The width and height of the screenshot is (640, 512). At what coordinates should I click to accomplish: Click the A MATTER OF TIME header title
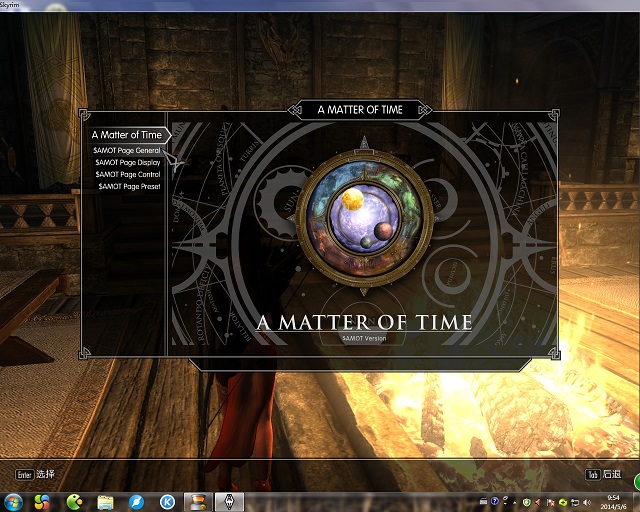coord(360,110)
